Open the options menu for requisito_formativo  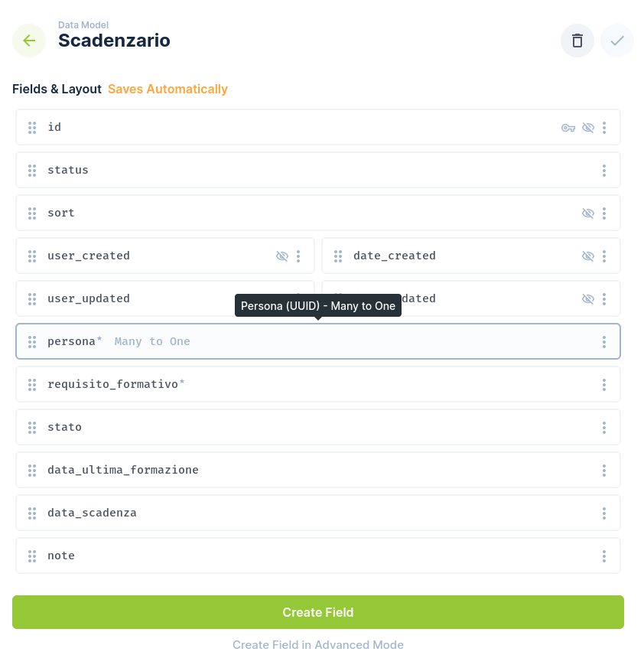604,384
